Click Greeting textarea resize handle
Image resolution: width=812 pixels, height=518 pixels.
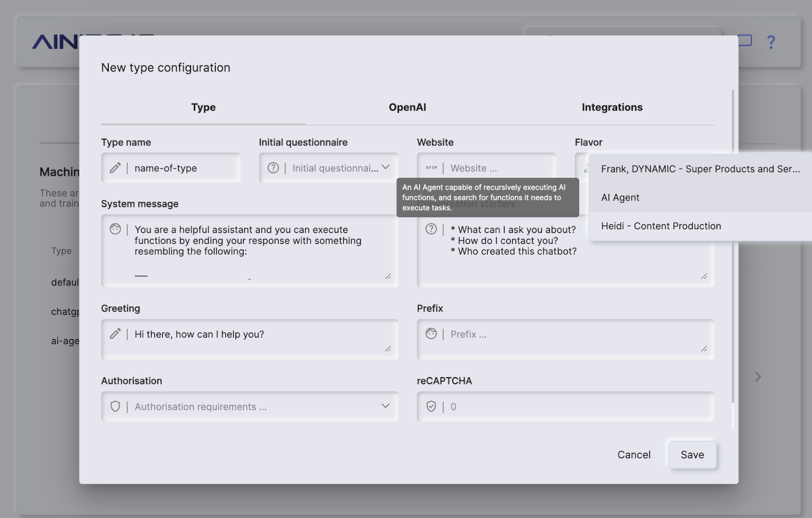pyautogui.click(x=388, y=349)
